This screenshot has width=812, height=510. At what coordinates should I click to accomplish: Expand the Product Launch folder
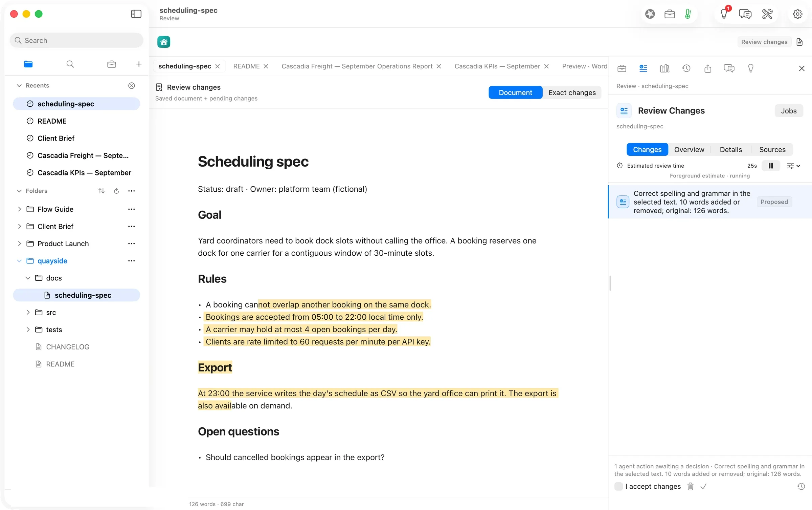pos(19,243)
